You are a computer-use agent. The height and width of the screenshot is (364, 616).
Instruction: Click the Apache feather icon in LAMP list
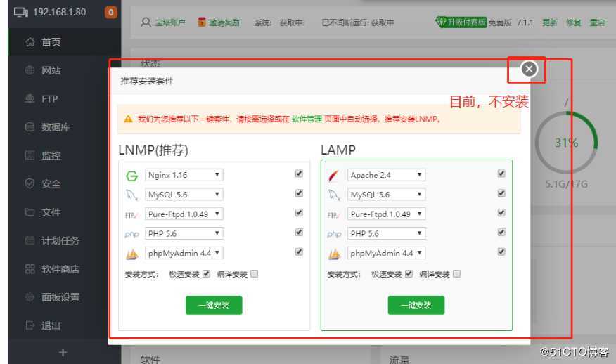[333, 176]
